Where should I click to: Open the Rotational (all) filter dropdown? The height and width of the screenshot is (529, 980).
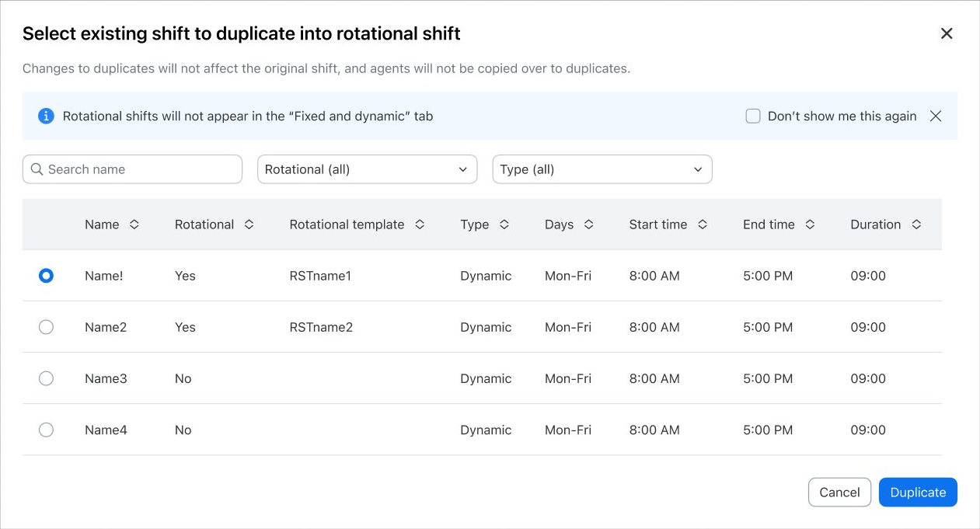coord(367,169)
